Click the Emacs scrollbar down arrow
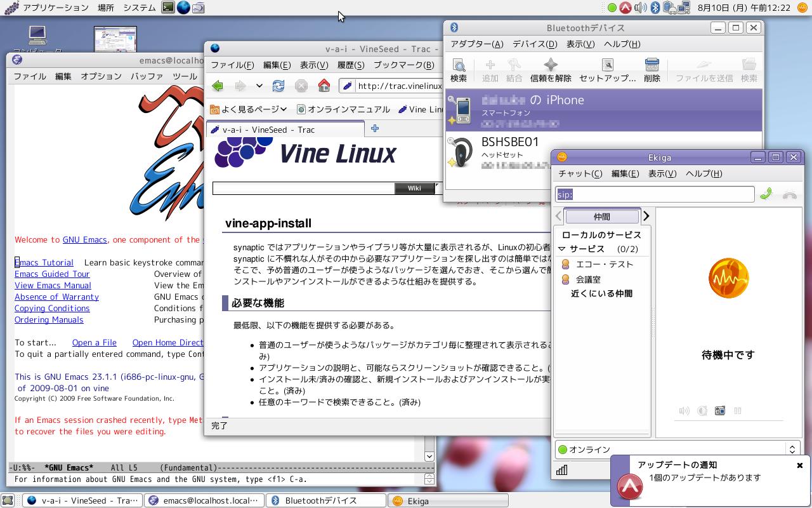Image resolution: width=812 pixels, height=508 pixels. [429, 455]
